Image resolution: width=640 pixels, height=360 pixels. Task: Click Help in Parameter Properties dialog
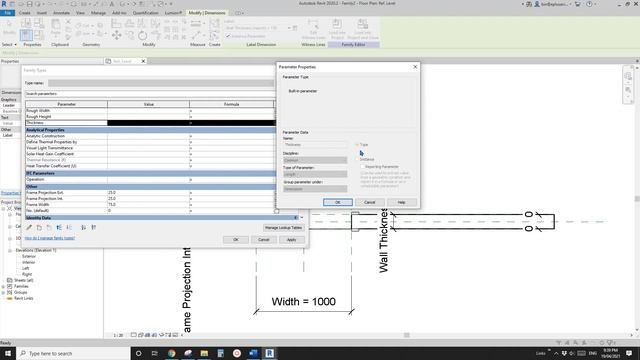[401, 202]
